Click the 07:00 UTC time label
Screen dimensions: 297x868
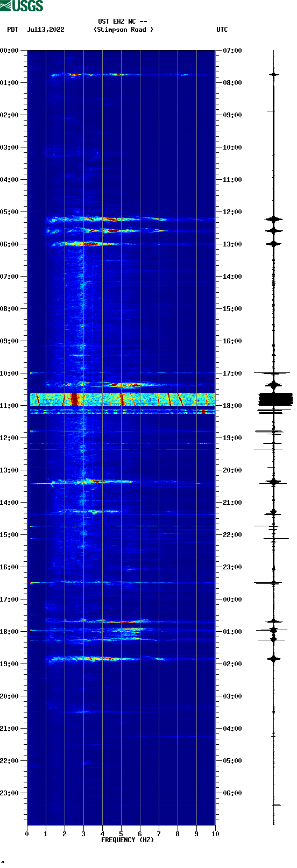click(232, 51)
